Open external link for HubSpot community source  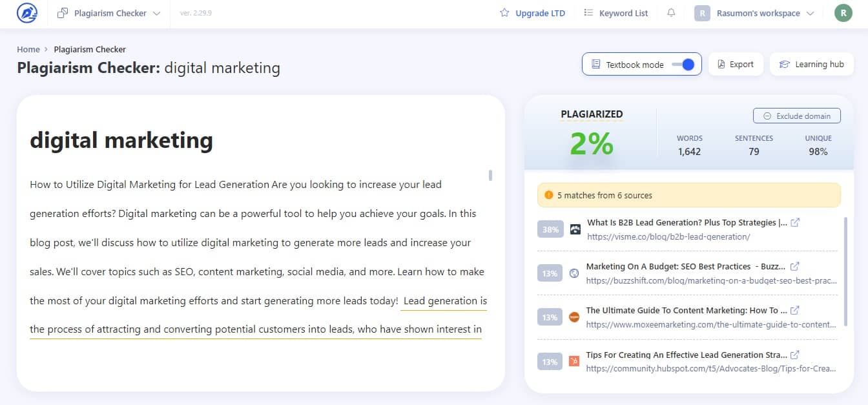point(795,355)
